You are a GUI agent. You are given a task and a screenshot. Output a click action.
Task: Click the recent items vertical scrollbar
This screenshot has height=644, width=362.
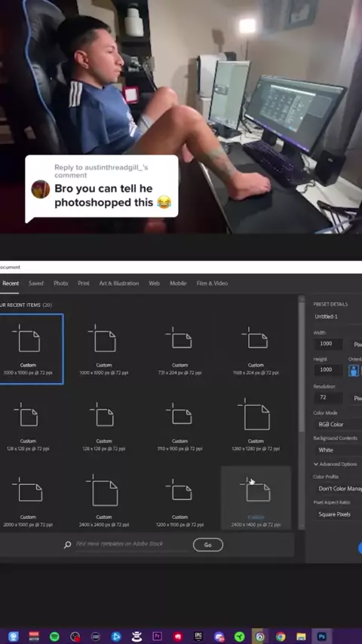[x=302, y=412]
